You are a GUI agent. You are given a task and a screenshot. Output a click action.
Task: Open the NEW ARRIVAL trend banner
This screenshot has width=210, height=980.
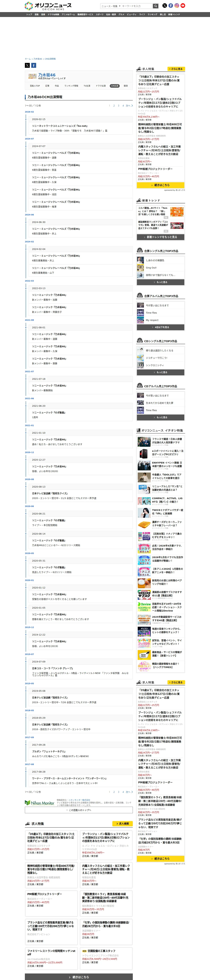coord(144,655)
